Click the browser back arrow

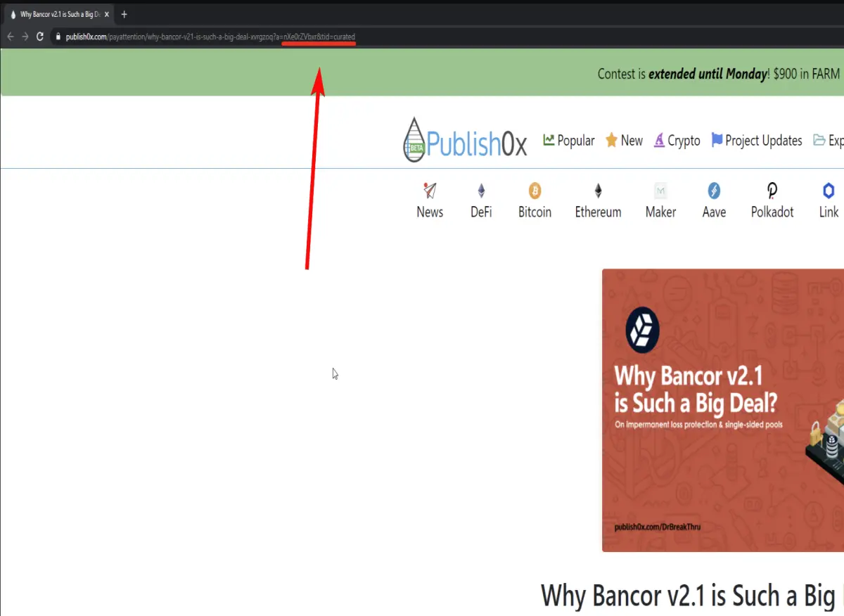pyautogui.click(x=10, y=37)
